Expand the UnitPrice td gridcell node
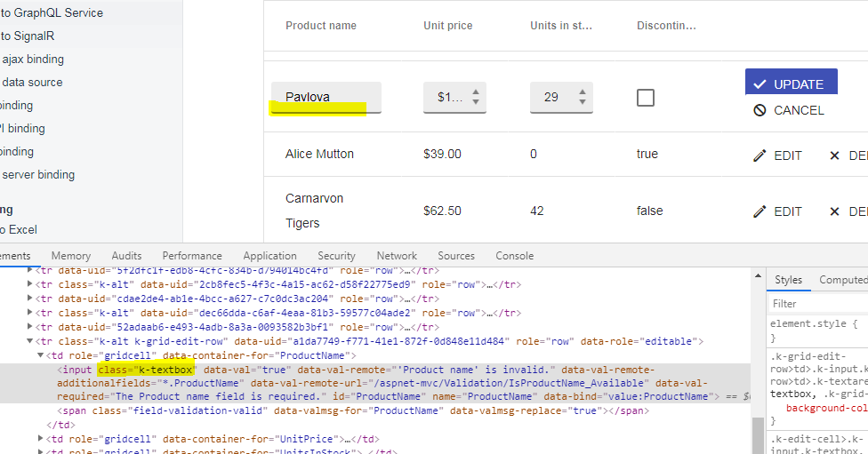The width and height of the screenshot is (868, 454). pyautogui.click(x=40, y=439)
